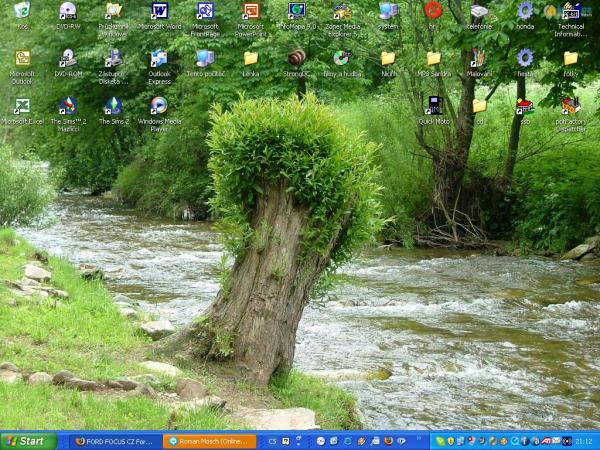Viewport: 600px width, 450px height.
Task: Open the Outlook Express shortcut
Action: 159,59
